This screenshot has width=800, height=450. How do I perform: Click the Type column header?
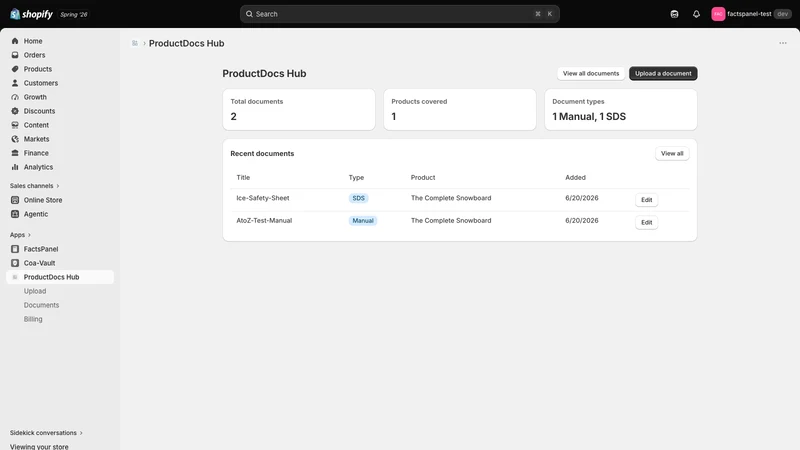(356, 178)
